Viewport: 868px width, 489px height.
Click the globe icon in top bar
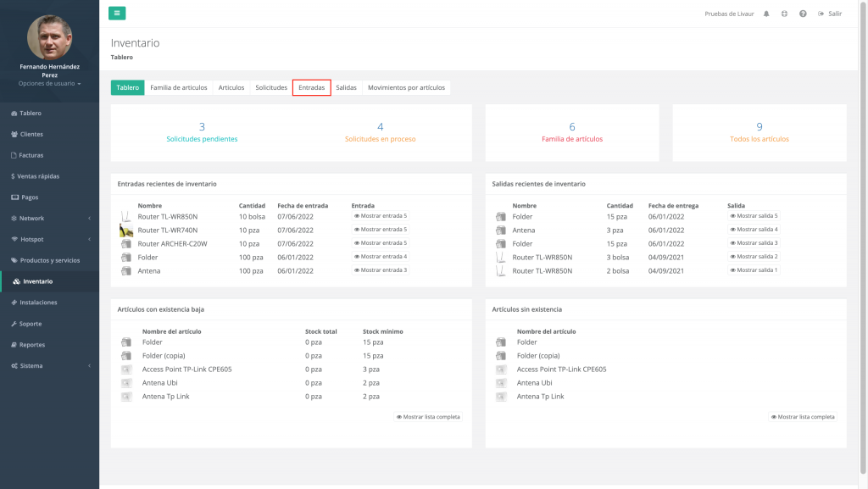[784, 14]
